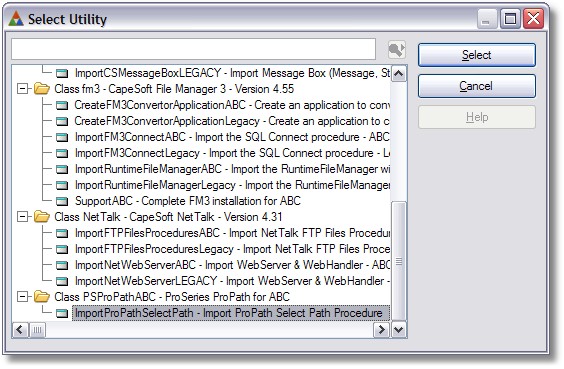Click the SupportABC item icon
Image resolution: width=564 pixels, height=369 pixels.
[x=62, y=201]
